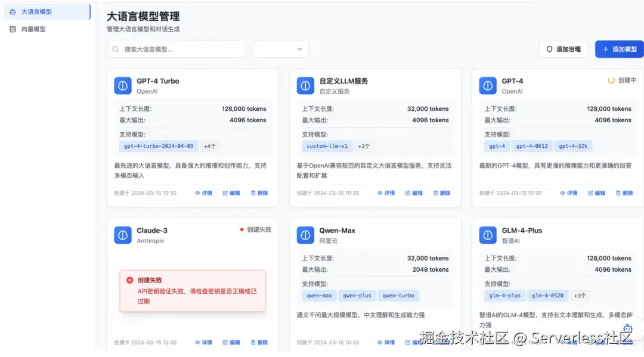Open the 大语言模型 sidebar item
Image resolution: width=644 pixels, height=357 pixels.
[x=47, y=12]
